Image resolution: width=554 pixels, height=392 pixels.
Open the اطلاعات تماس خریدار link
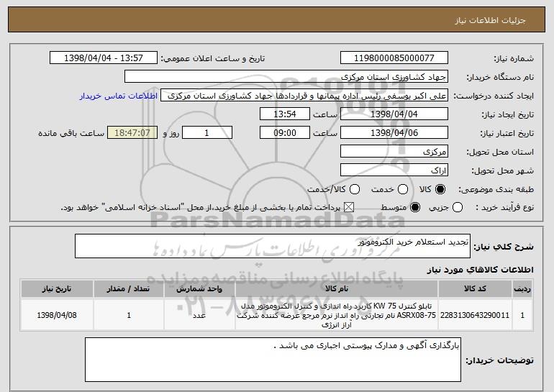click(119, 96)
